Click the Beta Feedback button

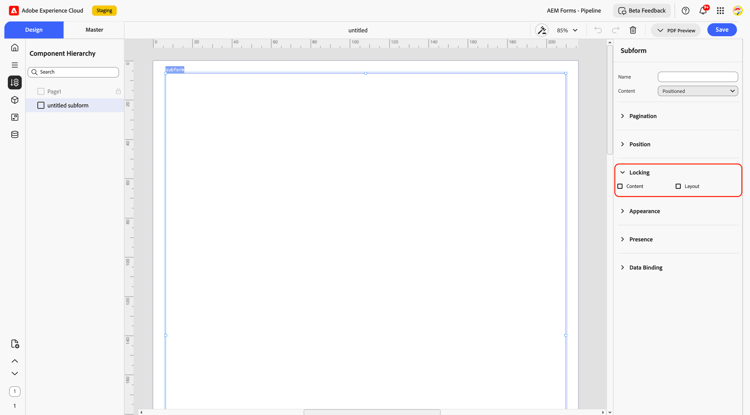pos(642,11)
